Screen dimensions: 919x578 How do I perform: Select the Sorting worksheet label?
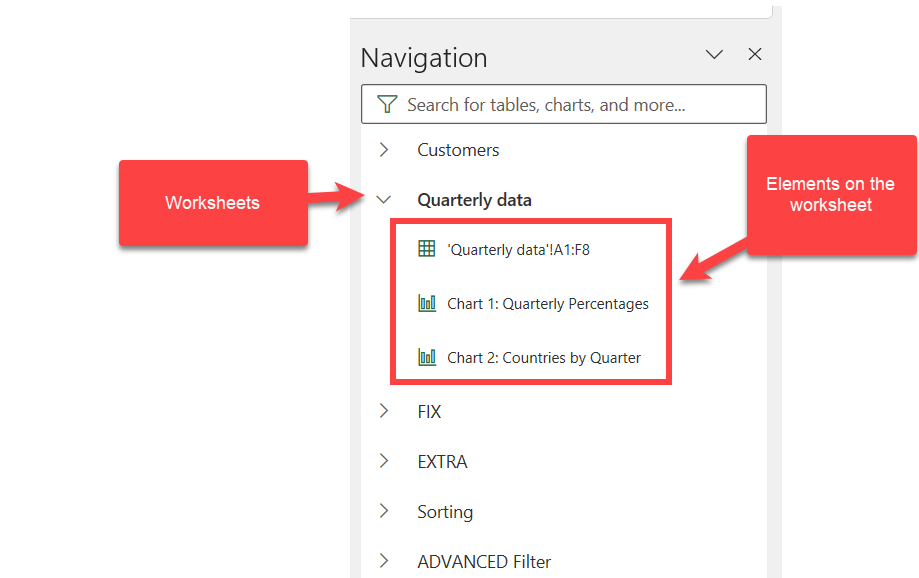pos(444,511)
